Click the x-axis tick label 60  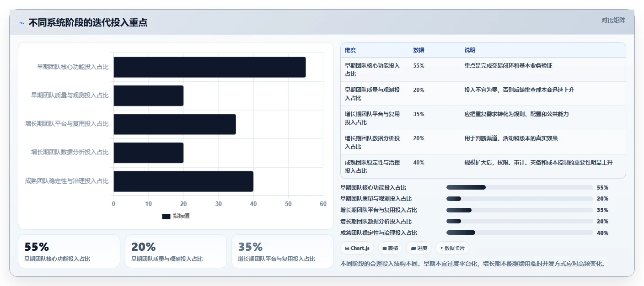pos(323,204)
